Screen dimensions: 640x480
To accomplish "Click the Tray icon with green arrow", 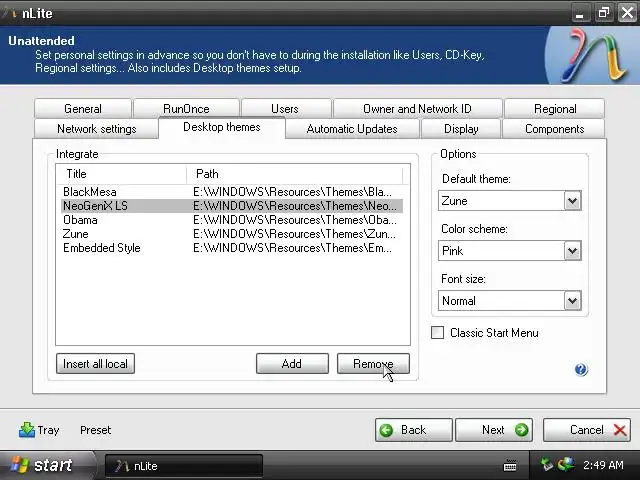I will tap(27, 430).
